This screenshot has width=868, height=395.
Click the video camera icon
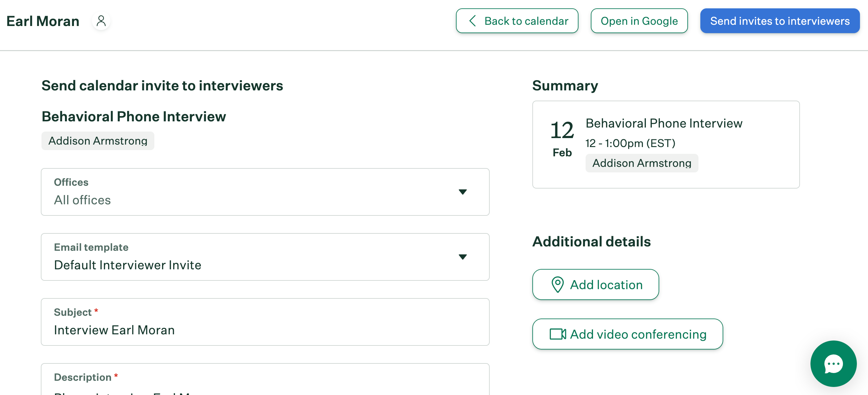[x=557, y=334]
